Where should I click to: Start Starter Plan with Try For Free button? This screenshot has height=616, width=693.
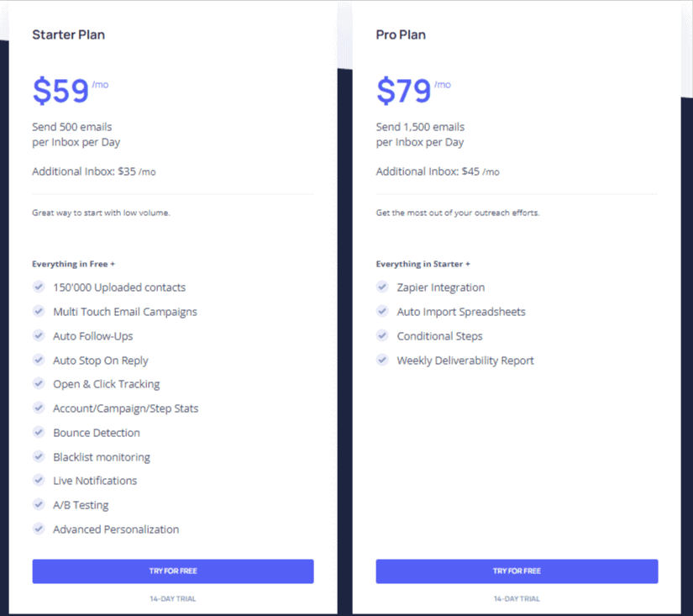coord(173,571)
